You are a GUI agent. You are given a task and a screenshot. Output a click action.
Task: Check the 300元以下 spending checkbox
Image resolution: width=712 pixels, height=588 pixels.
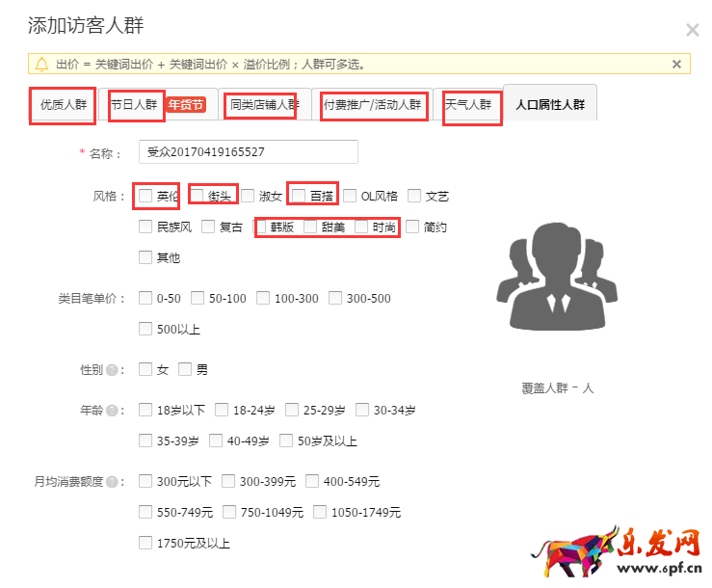[145, 481]
